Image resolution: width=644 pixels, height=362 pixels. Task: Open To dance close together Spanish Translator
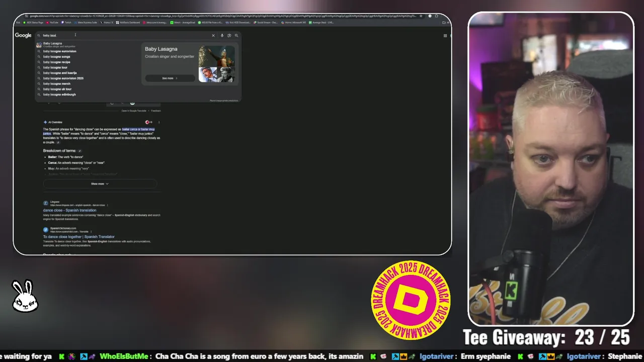[79, 237]
